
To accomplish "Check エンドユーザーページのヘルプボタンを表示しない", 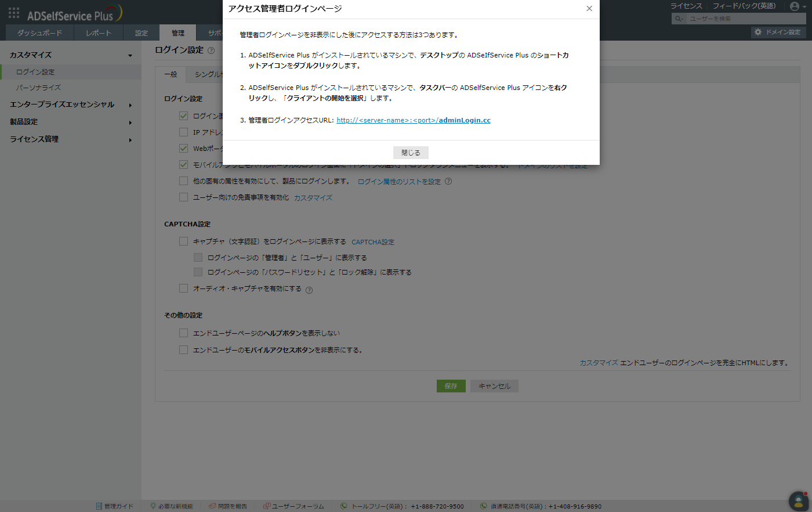I will [183, 333].
